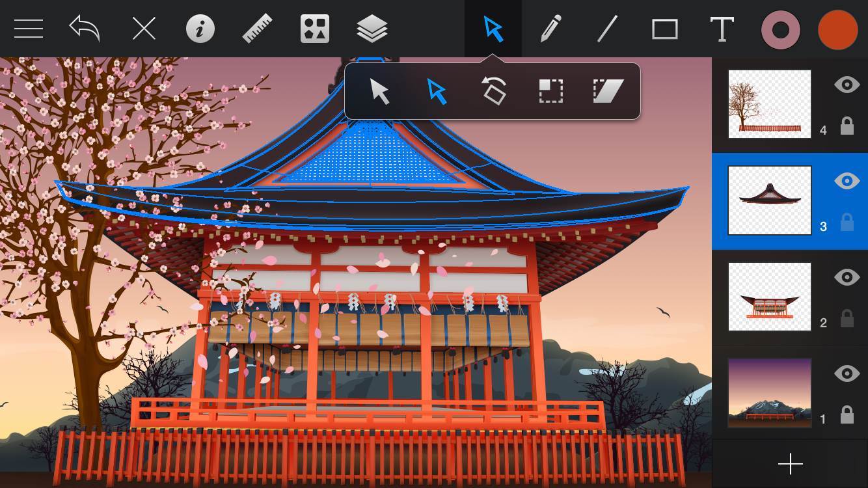Choose the skew parallelogram selection mode
The image size is (868, 488).
click(x=608, y=91)
